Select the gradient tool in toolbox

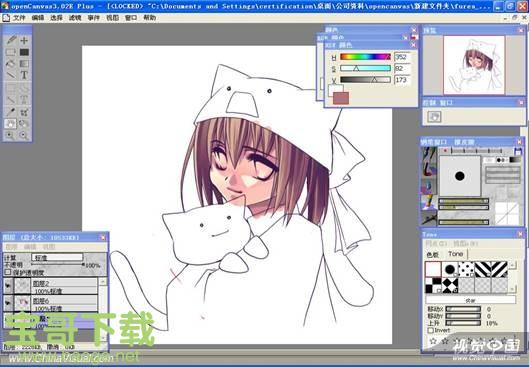pos(24,63)
